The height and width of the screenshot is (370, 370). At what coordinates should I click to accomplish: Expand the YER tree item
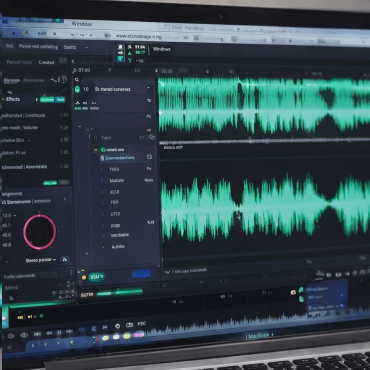103,203
